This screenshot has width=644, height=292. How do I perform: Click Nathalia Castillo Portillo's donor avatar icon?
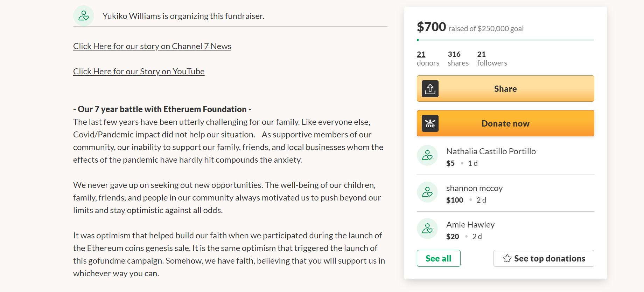(x=427, y=155)
